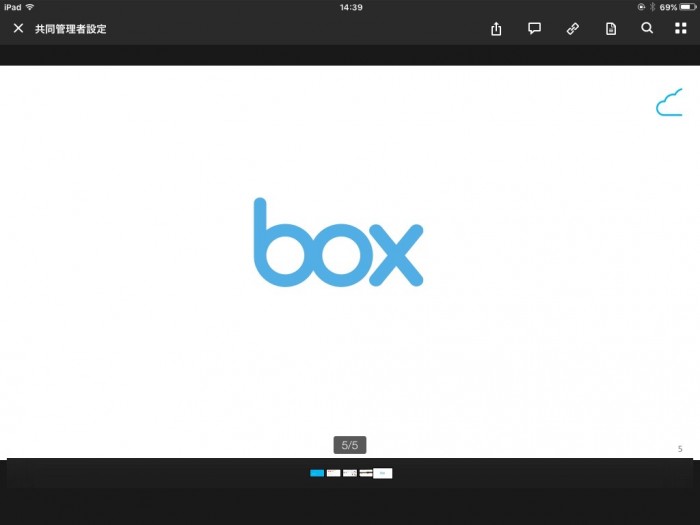Open the file info document icon
Screen dimensions: 700x525
click(611, 29)
